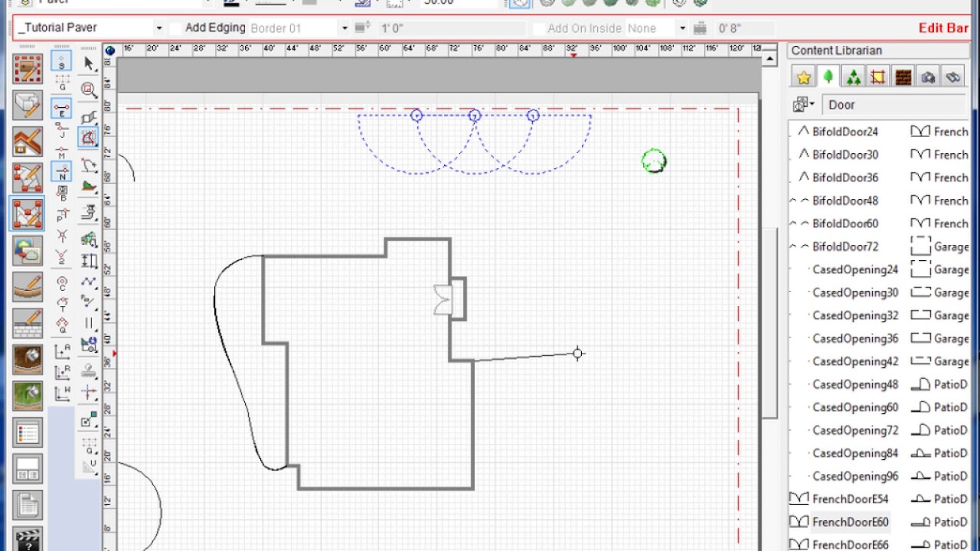Select the active polygon shape tool

click(x=90, y=138)
